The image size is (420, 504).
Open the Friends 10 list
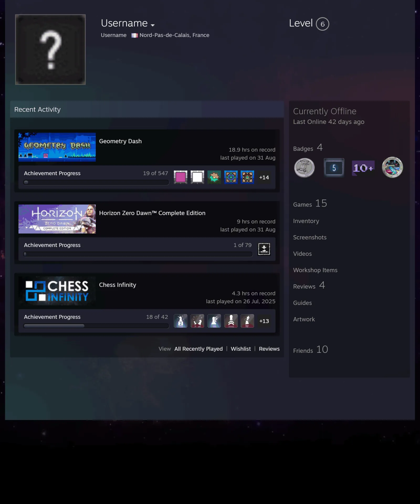pos(311,350)
